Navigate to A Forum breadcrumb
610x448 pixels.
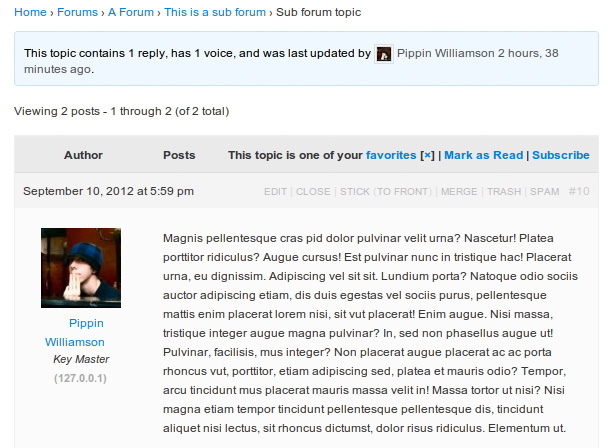[x=131, y=12]
